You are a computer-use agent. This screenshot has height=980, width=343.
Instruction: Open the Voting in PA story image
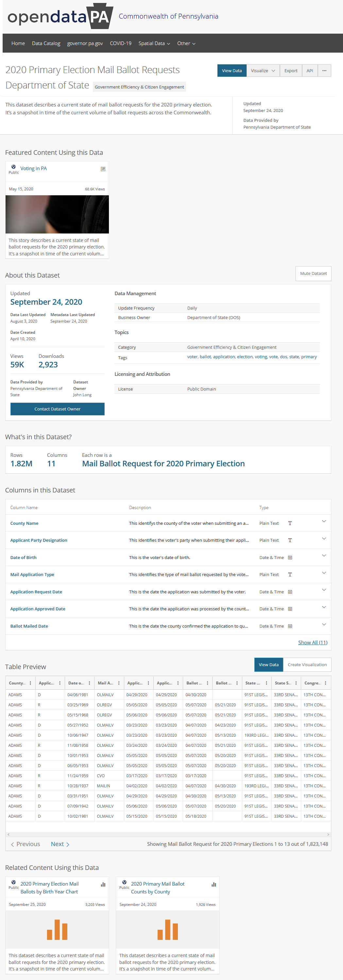pyautogui.click(x=57, y=214)
